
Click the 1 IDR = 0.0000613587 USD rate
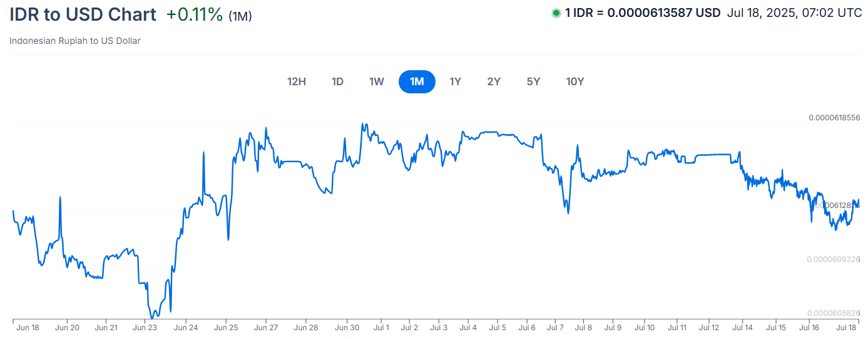coord(643,13)
